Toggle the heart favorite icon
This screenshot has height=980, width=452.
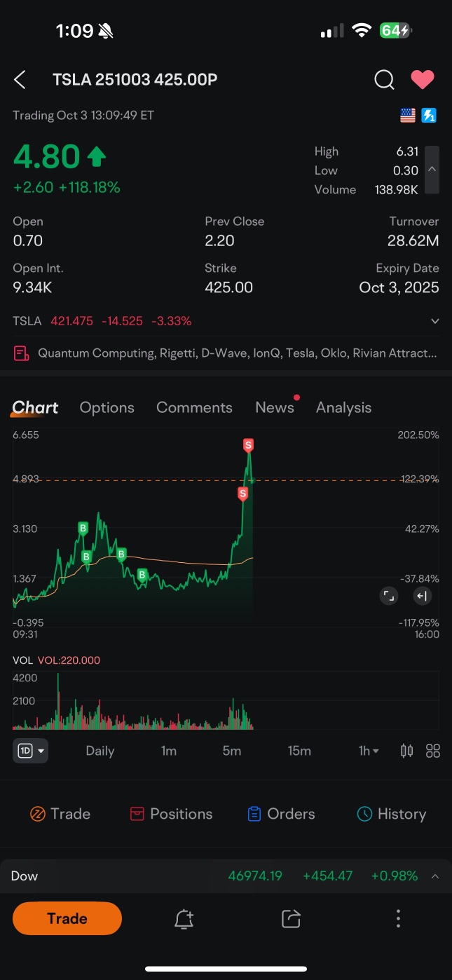point(422,80)
